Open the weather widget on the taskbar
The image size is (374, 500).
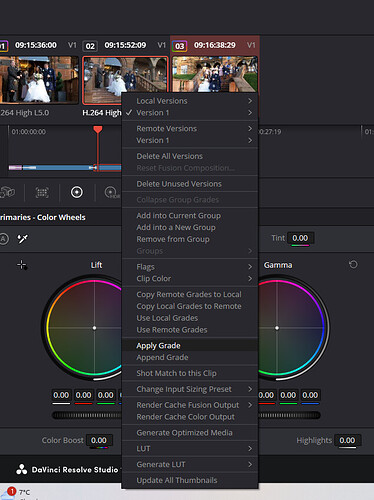pos(17,493)
